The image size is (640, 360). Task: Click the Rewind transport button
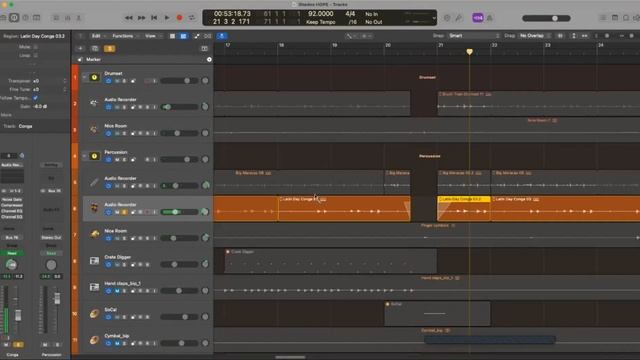(x=129, y=18)
